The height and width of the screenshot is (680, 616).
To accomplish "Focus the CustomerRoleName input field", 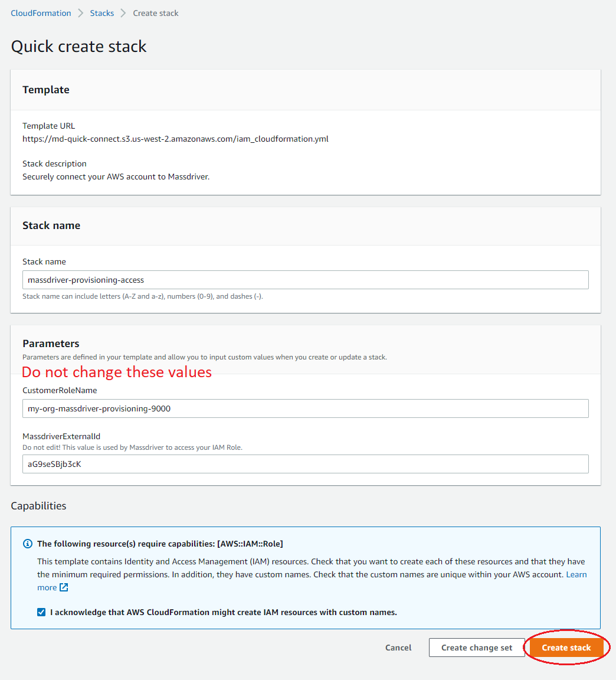I will point(306,408).
